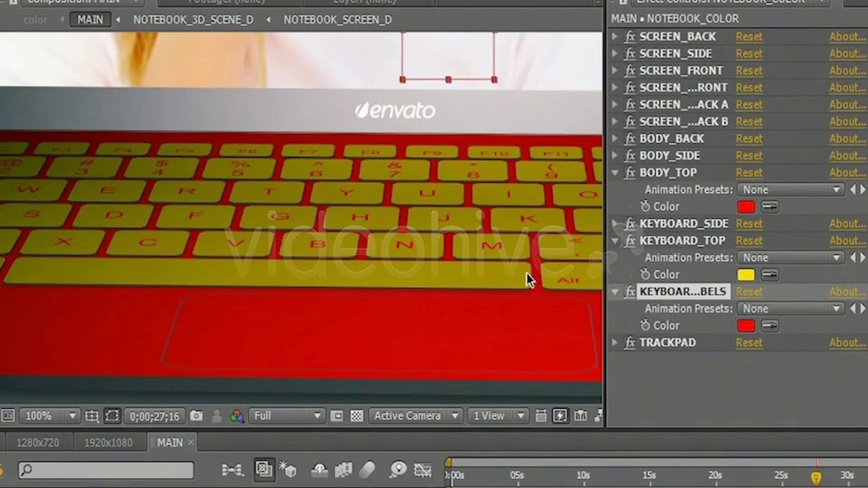Toggle fx switch for SCREEN_SIDE effect
The width and height of the screenshot is (868, 488).
[630, 54]
